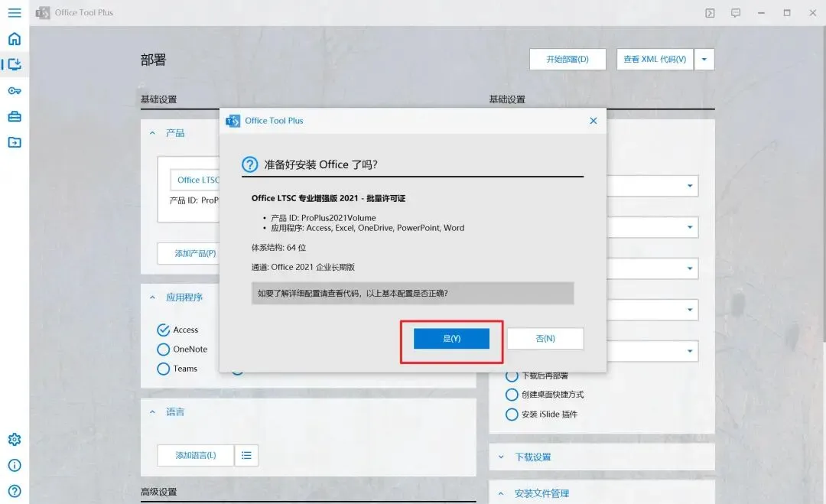Select the Office LTSC product entry
826x504 pixels.
click(x=194, y=180)
